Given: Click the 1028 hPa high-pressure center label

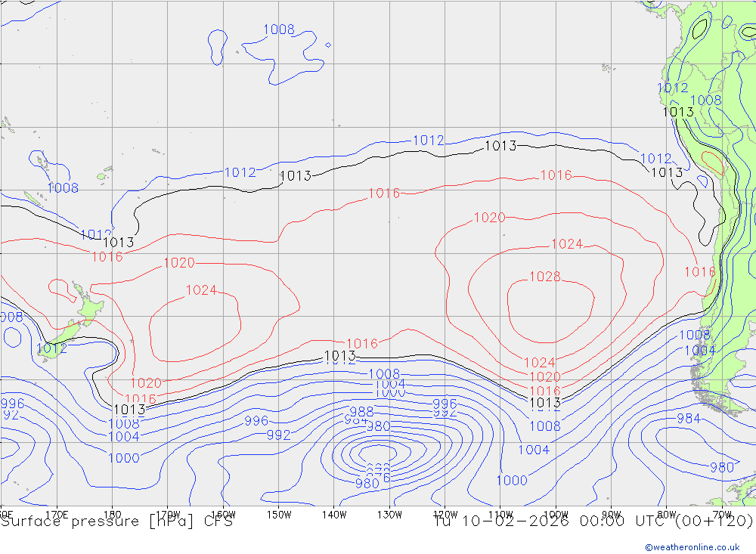Looking at the screenshot, I should pyautogui.click(x=545, y=277).
